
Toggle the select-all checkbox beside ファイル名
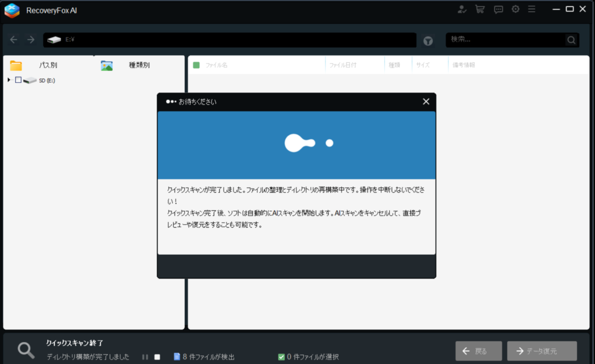pyautogui.click(x=196, y=65)
